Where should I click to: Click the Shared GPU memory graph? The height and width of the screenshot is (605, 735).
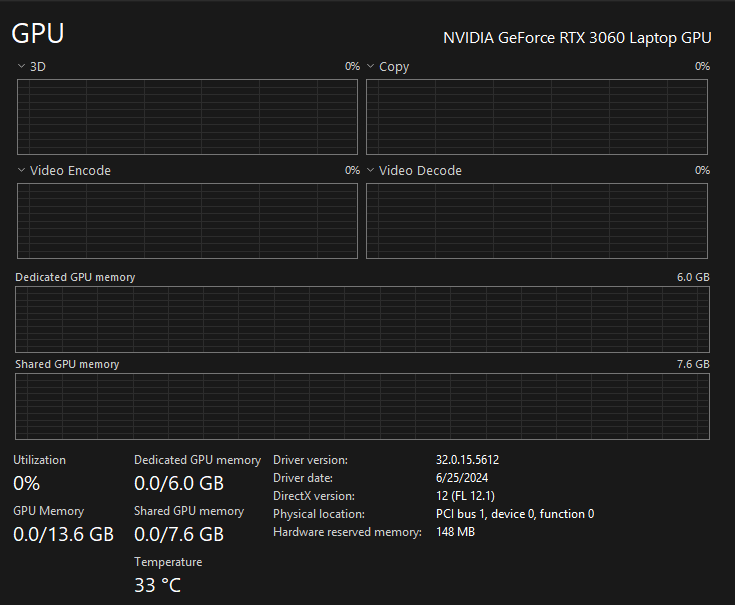362,406
